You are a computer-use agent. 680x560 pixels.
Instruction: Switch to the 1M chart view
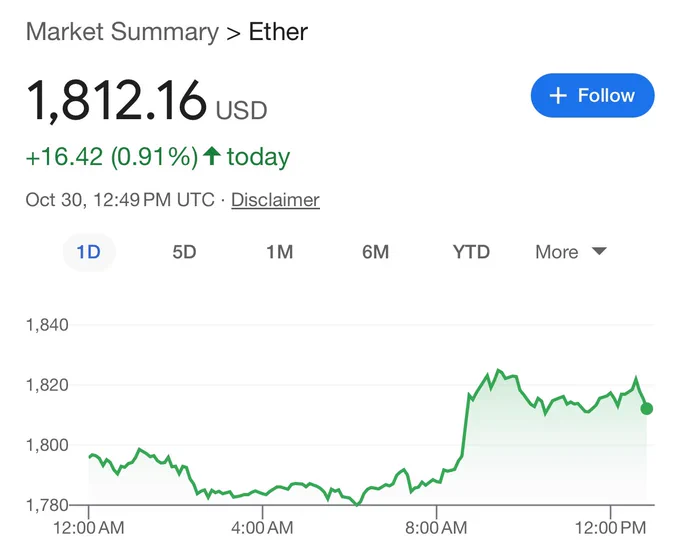coord(280,252)
